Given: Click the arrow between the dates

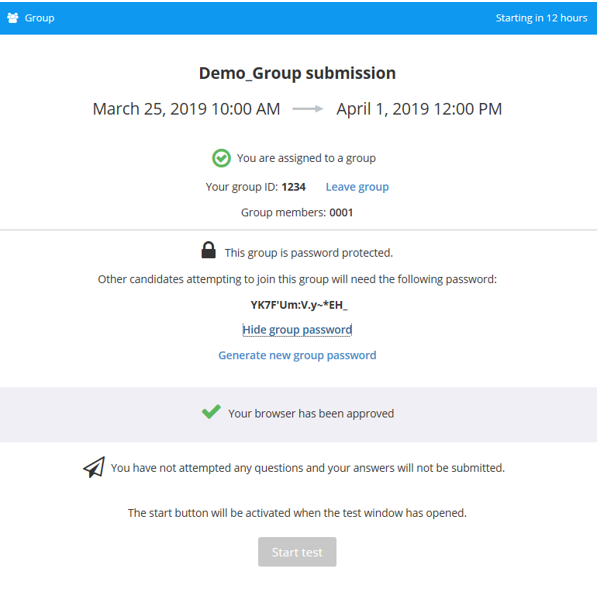Looking at the screenshot, I should [x=307, y=109].
